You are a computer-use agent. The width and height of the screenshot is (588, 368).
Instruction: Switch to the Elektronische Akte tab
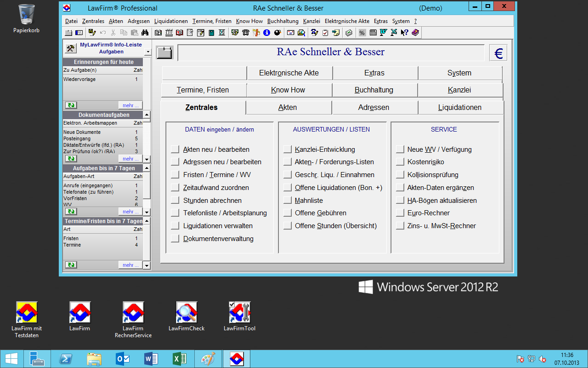pos(289,73)
